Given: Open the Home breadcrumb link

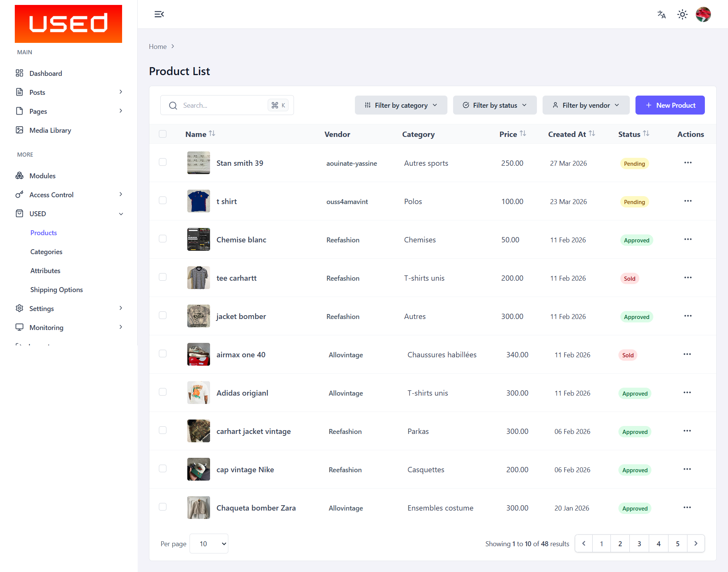Looking at the screenshot, I should tap(157, 46).
